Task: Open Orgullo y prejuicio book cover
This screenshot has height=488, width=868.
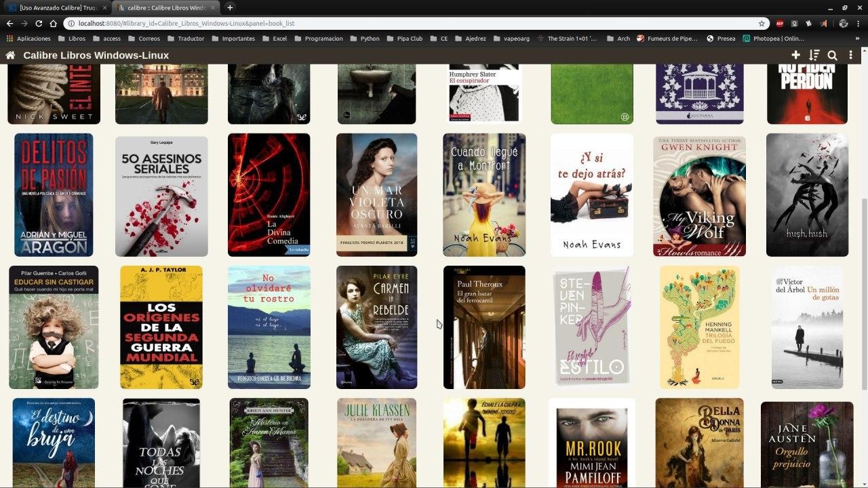Action: pos(807,445)
